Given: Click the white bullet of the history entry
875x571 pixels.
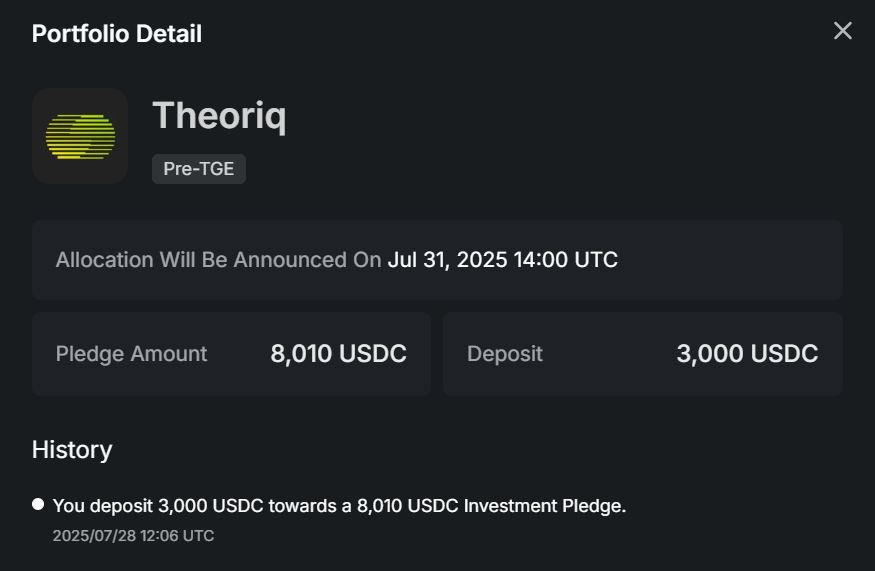Looking at the screenshot, I should coord(38,504).
